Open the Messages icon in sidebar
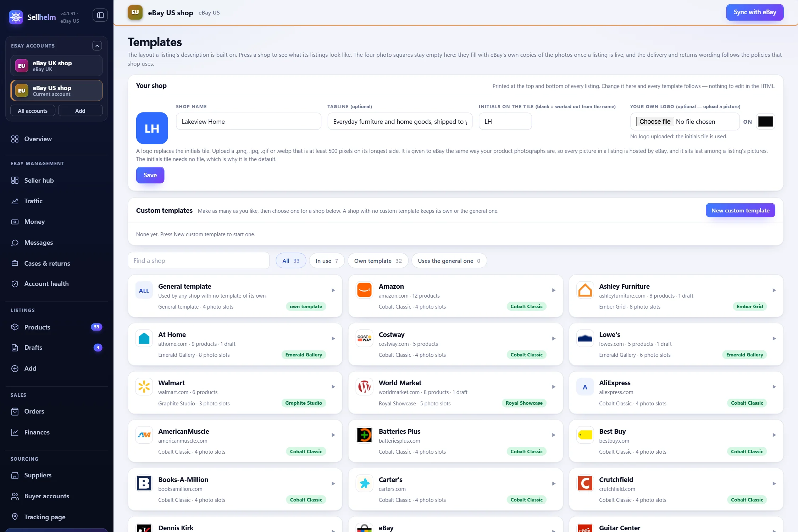 [x=15, y=243]
